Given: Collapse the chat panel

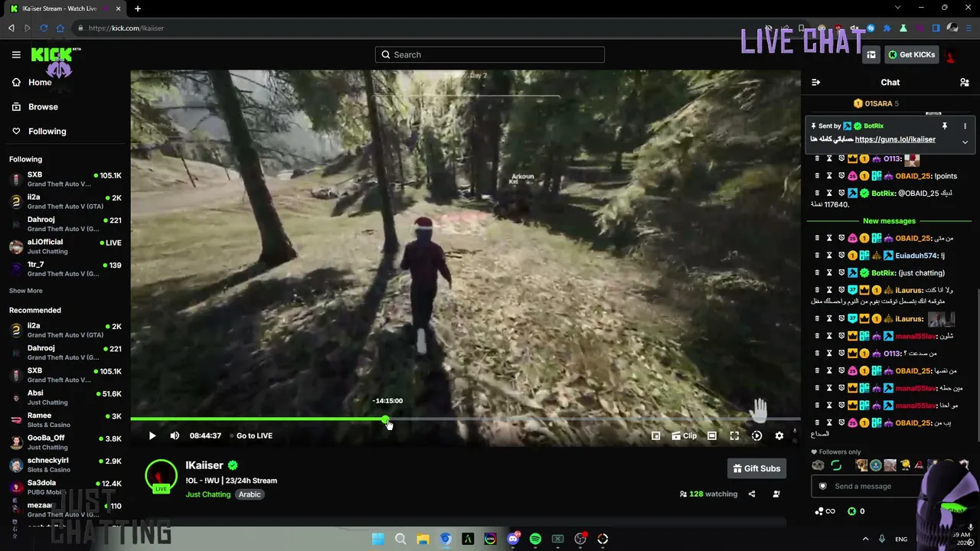Looking at the screenshot, I should pyautogui.click(x=816, y=83).
